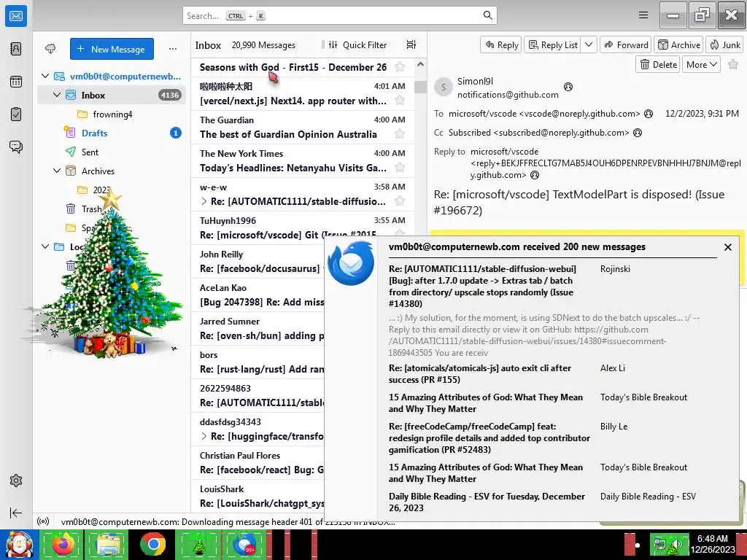Screen dimensions: 747x560
Task: Click the Christmas tree taskbar icon
Action: point(198,544)
